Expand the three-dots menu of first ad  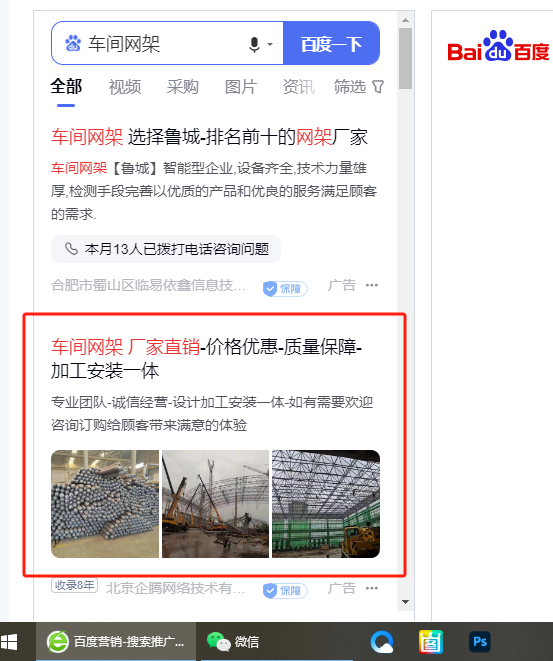pos(371,285)
